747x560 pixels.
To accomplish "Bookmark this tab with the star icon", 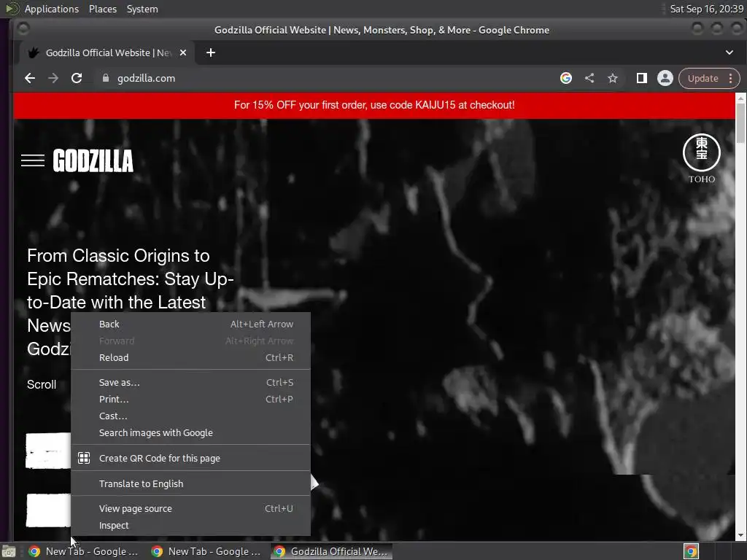I will (613, 78).
